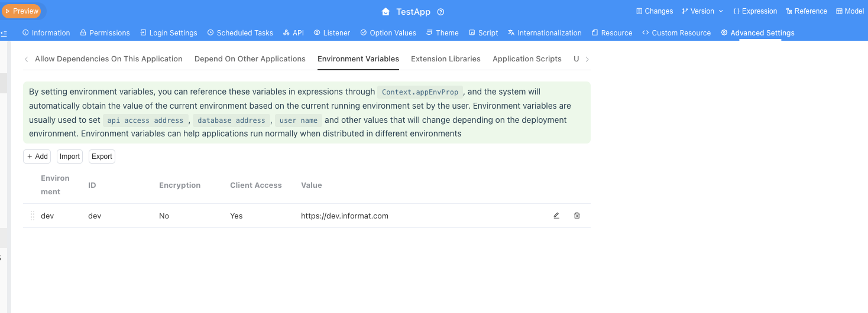Open the Internationalization tab
The width and height of the screenshot is (868, 313).
[x=545, y=33]
